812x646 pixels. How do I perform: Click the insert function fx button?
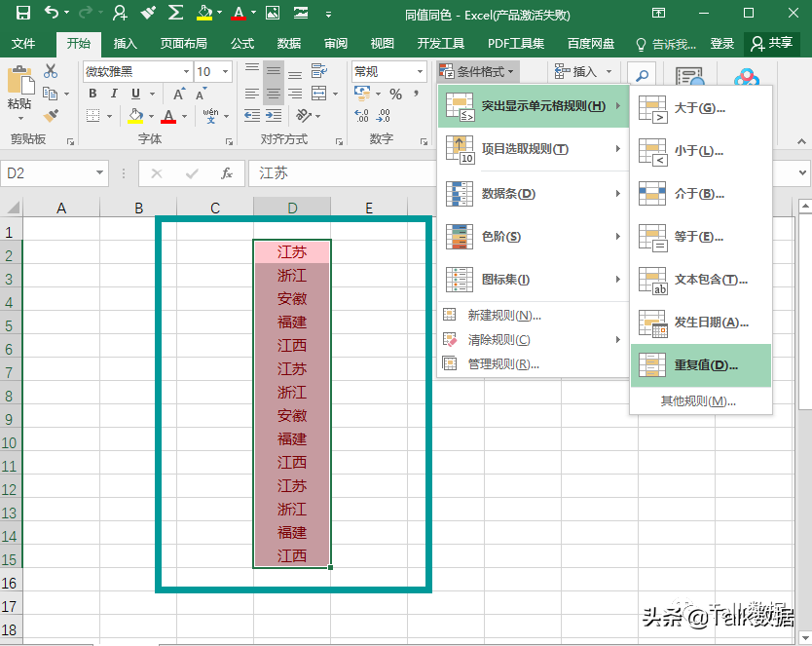pos(227,173)
